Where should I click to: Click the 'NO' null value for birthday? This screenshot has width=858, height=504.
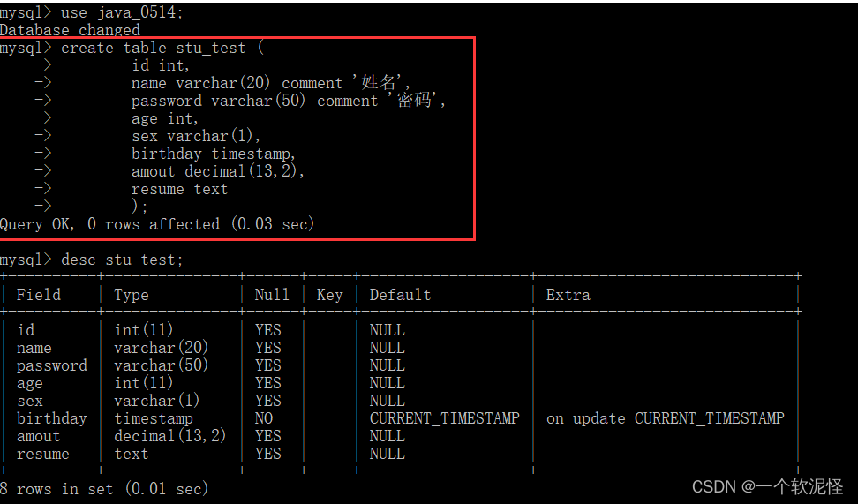(264, 418)
